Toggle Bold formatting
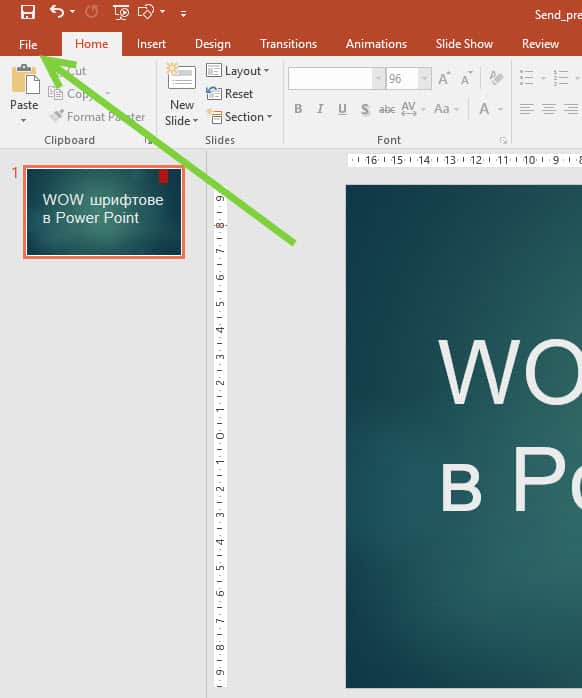The width and height of the screenshot is (582, 698). pyautogui.click(x=298, y=109)
